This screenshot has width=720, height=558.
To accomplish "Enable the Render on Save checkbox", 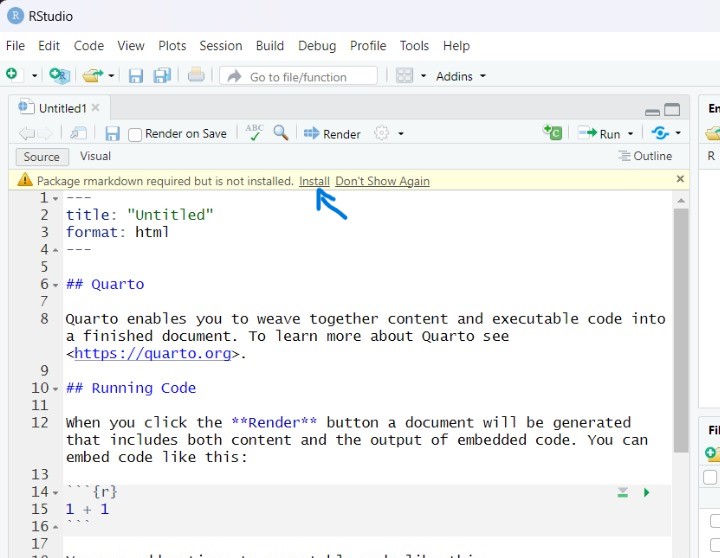I will (135, 135).
